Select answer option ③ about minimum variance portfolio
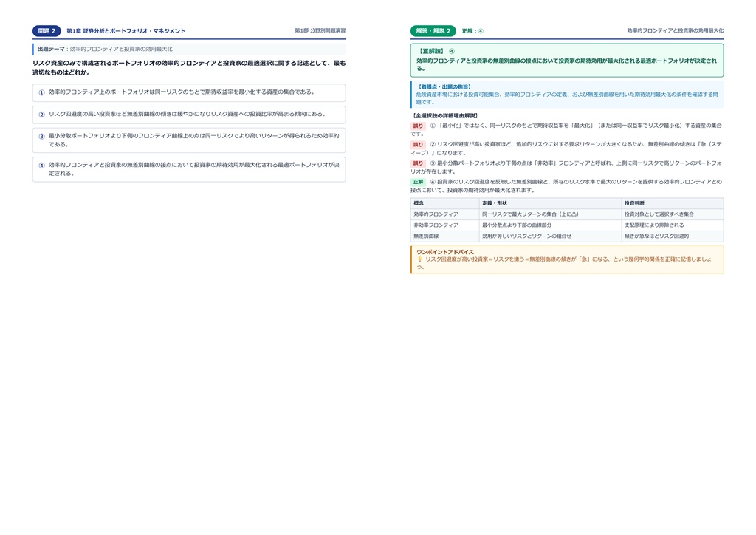The image size is (756, 535). click(189, 140)
